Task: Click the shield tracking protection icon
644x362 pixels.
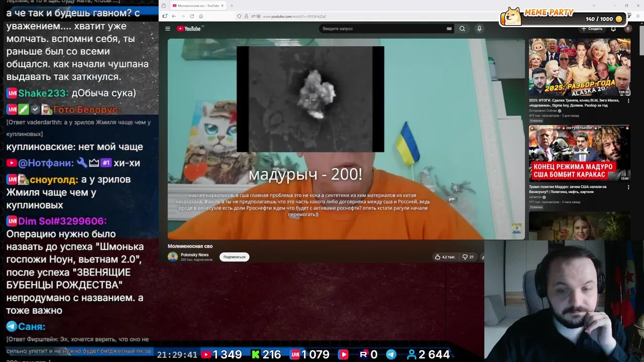Action: (239, 16)
